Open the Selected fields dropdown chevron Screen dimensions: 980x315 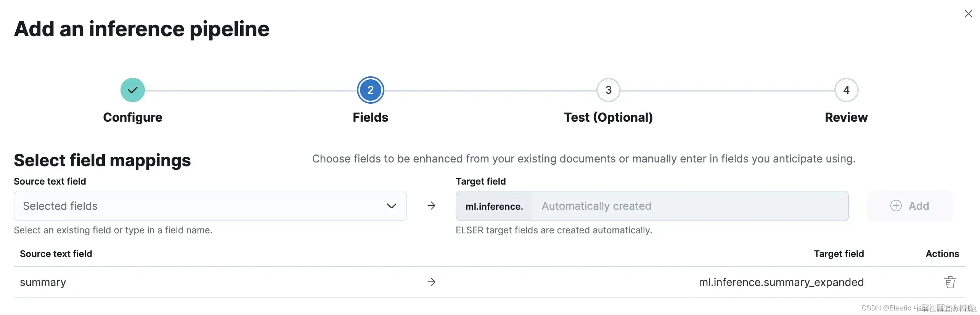pos(391,206)
